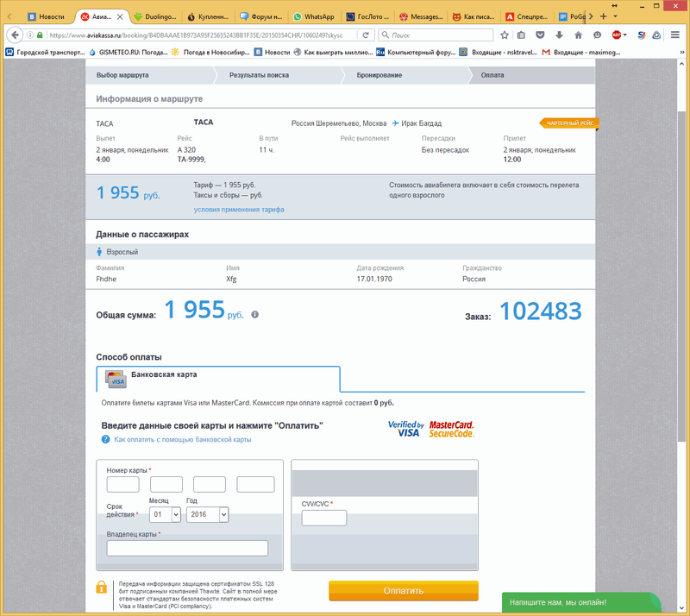The width and height of the screenshot is (690, 616).
Task: Click the Владелец карты input field
Action: click(187, 548)
